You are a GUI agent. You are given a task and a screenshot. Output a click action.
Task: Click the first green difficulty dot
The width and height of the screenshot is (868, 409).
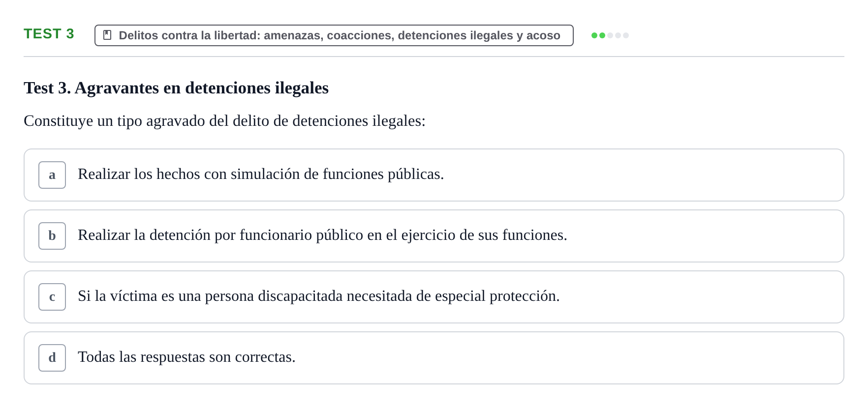[594, 35]
